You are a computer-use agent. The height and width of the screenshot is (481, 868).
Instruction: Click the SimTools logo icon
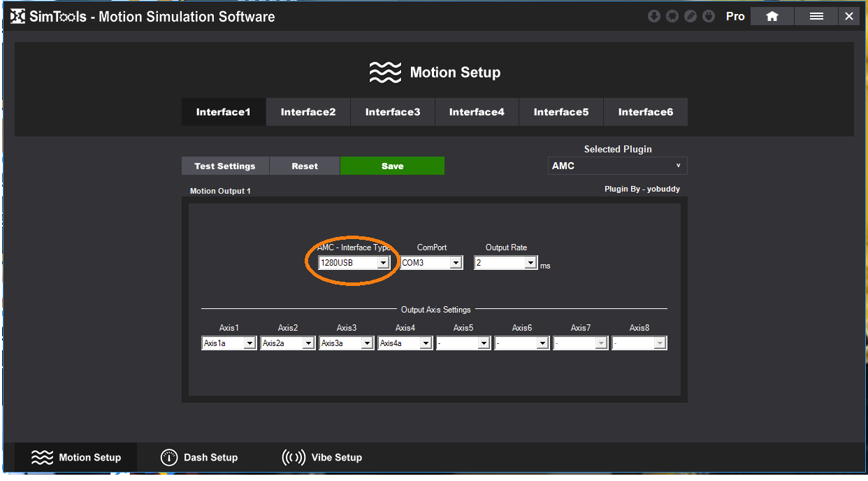[18, 17]
